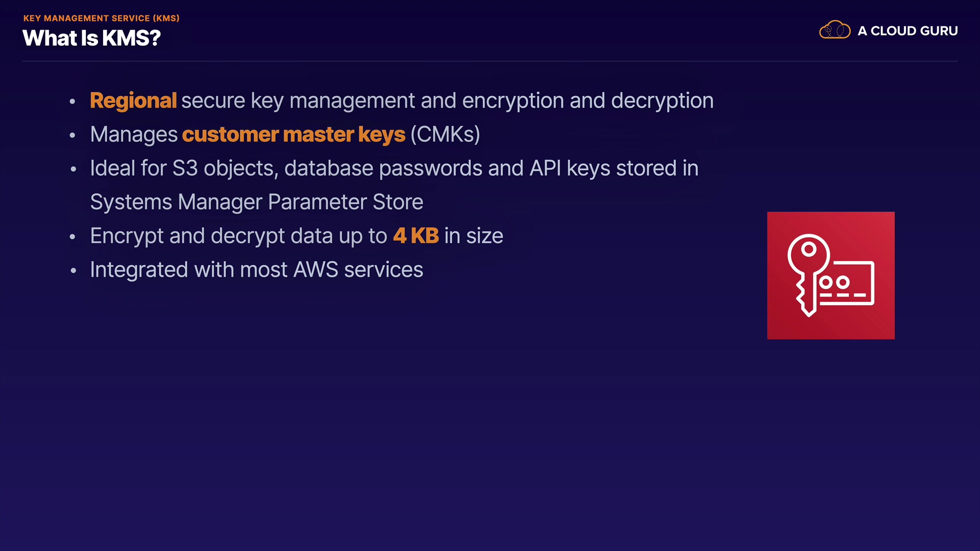Click the word "Manages" in second bullet
Screen dimensions: 980x551
click(134, 135)
